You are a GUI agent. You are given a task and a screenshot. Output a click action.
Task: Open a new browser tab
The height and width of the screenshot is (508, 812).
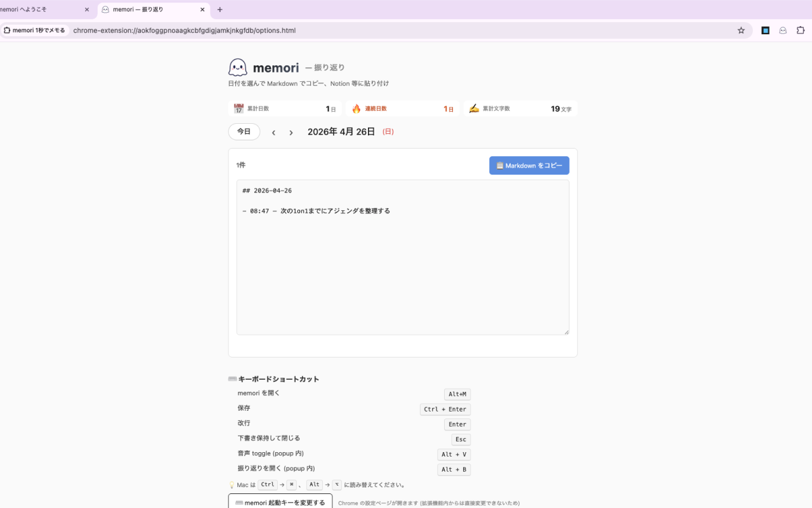219,10
